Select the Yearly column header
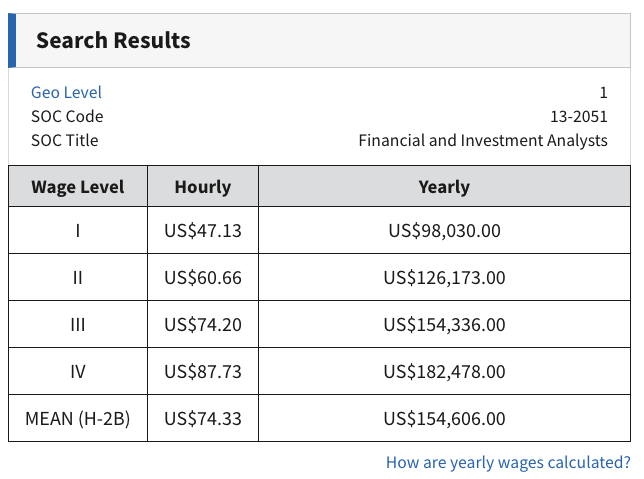This screenshot has height=479, width=644. pyautogui.click(x=444, y=187)
